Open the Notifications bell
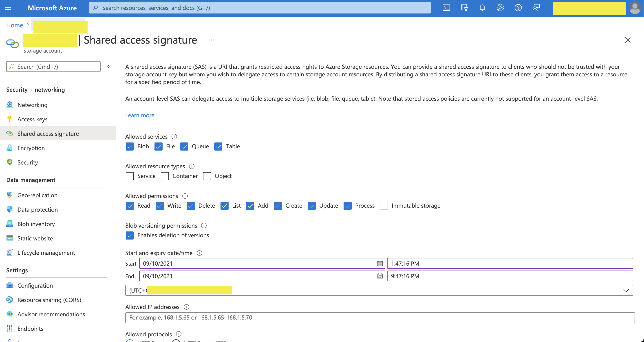This screenshot has width=644, height=342. [x=482, y=8]
